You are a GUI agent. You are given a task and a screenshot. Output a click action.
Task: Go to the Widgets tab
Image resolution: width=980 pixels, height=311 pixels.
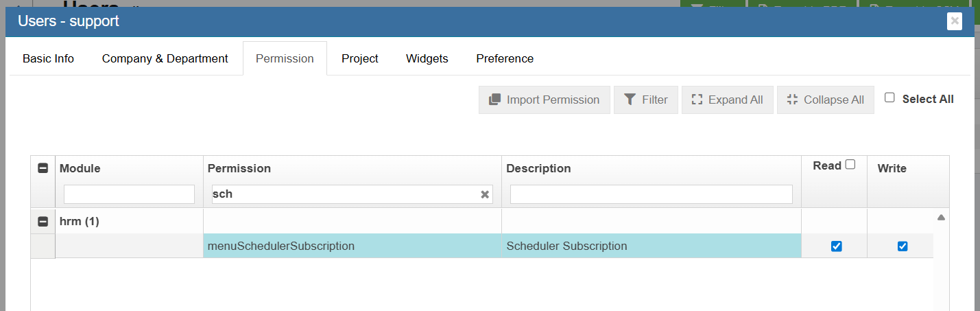(x=427, y=58)
